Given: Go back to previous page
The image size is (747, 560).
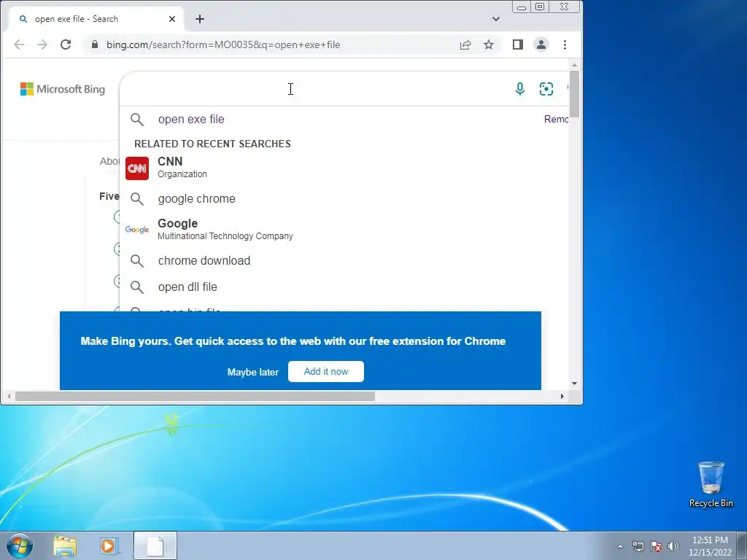Looking at the screenshot, I should pos(19,44).
